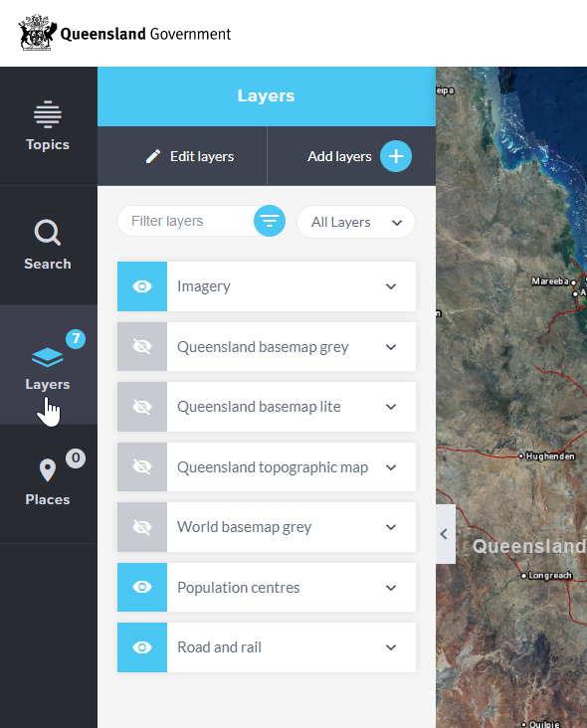587x728 pixels.
Task: Click the Queensland basemap lite layer name
Action: click(259, 407)
